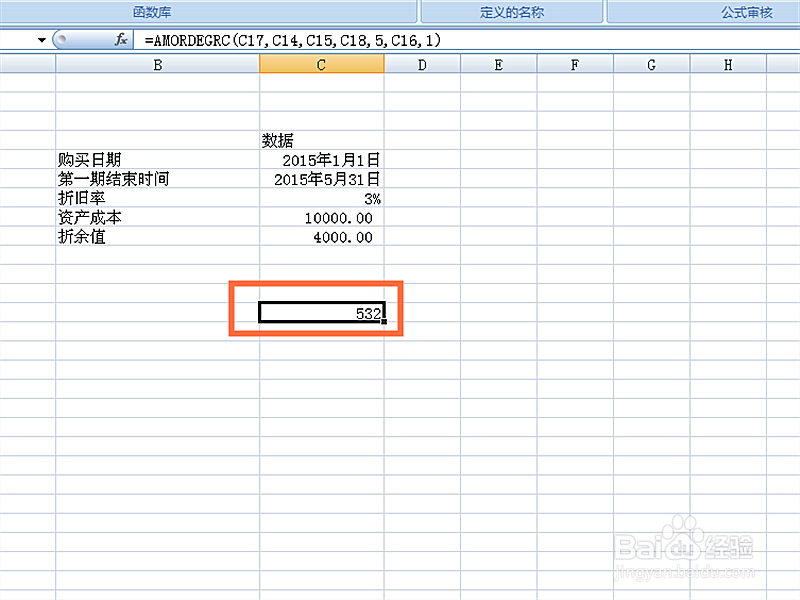Select column C header

321,65
